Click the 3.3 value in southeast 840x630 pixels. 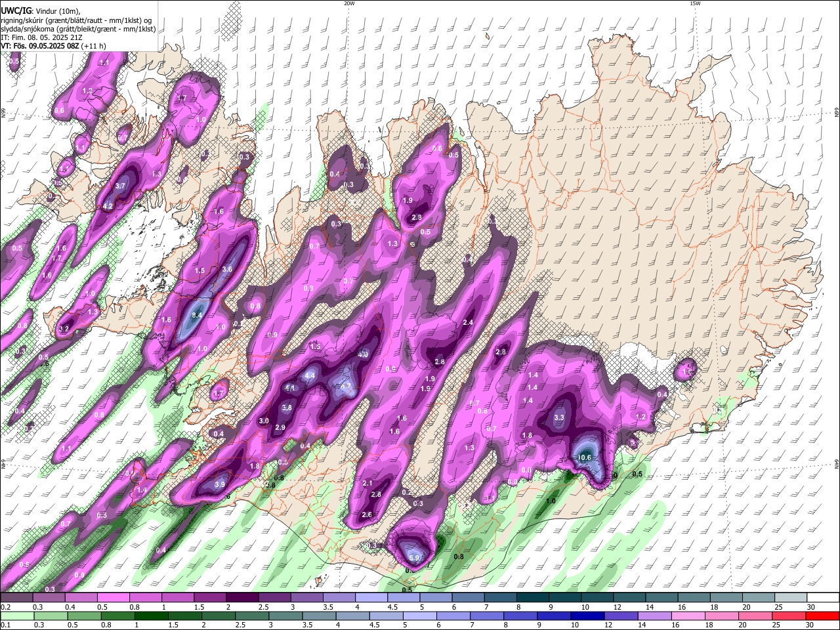tap(559, 417)
